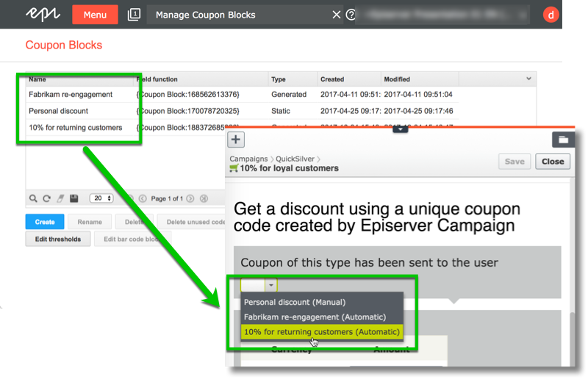Click the Episerver logo icon

pyautogui.click(x=43, y=15)
